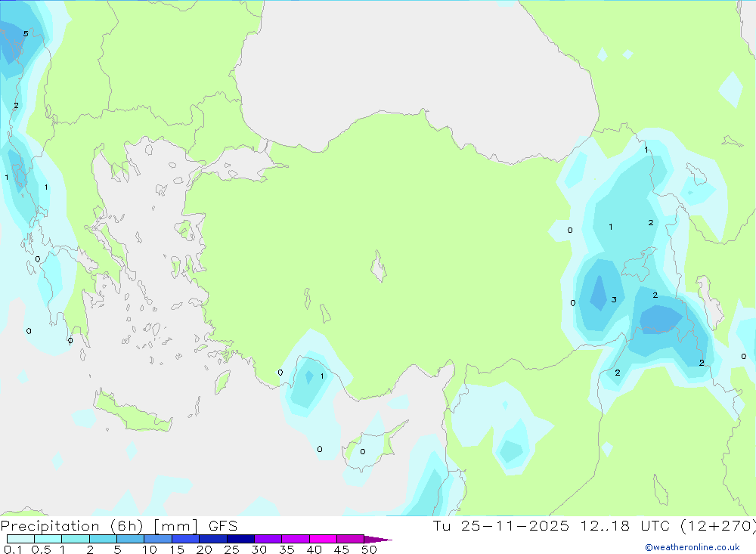Select the 2–5 mm legend color swatch
756x554 pixels.
(103, 539)
